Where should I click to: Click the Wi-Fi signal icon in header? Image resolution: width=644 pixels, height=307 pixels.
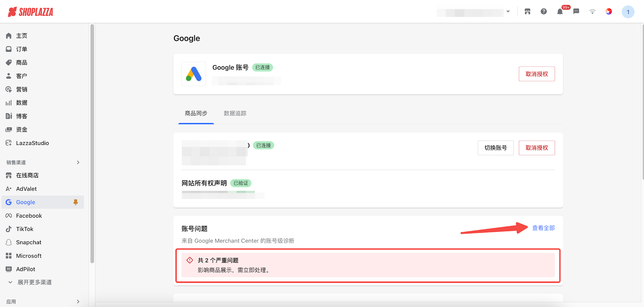[x=592, y=12]
